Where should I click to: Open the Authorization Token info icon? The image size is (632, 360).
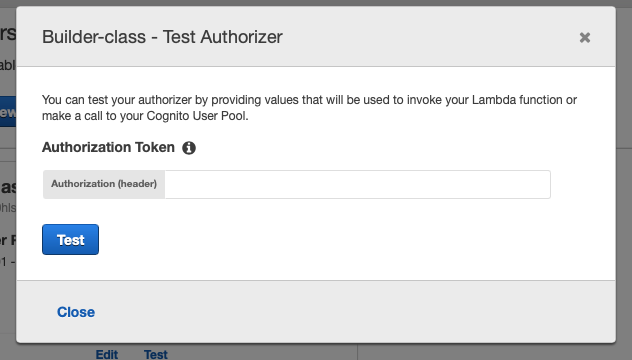coord(189,148)
